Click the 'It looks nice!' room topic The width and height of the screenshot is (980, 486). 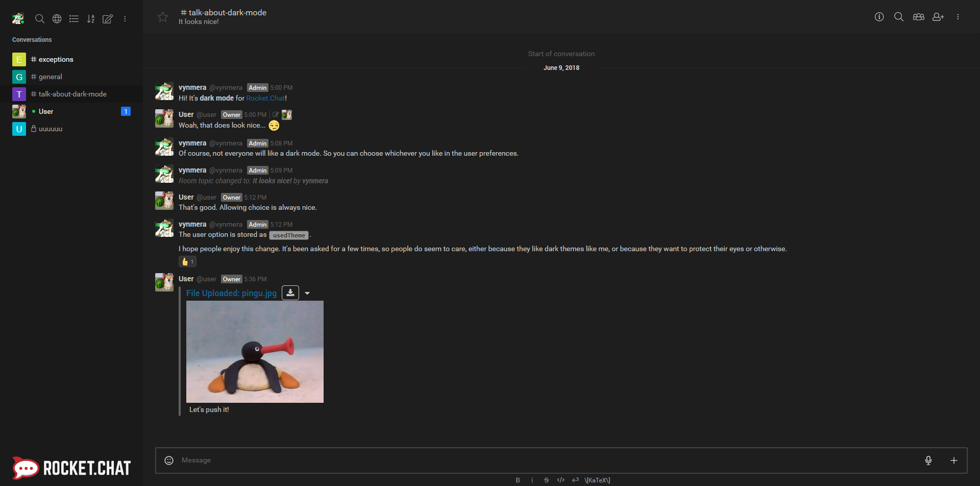point(199,21)
